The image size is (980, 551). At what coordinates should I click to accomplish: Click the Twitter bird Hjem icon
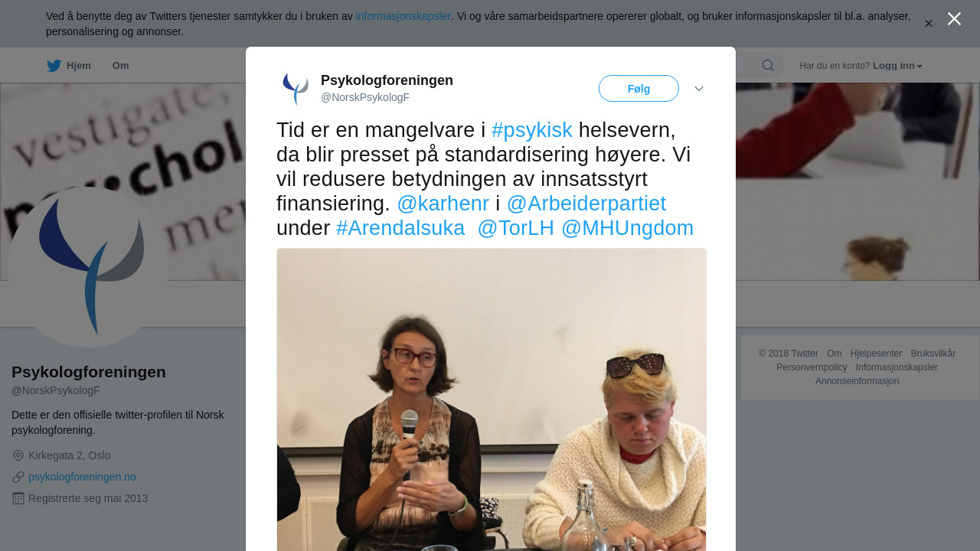pos(54,66)
